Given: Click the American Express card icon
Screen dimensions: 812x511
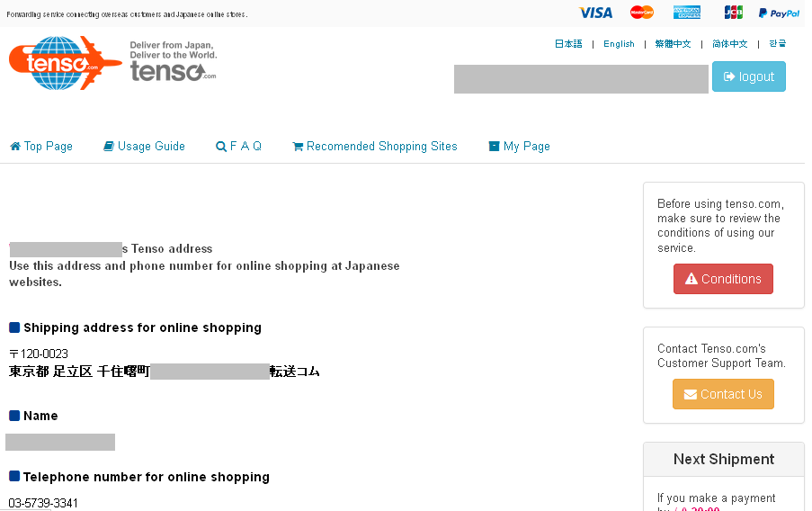Looking at the screenshot, I should point(687,13).
